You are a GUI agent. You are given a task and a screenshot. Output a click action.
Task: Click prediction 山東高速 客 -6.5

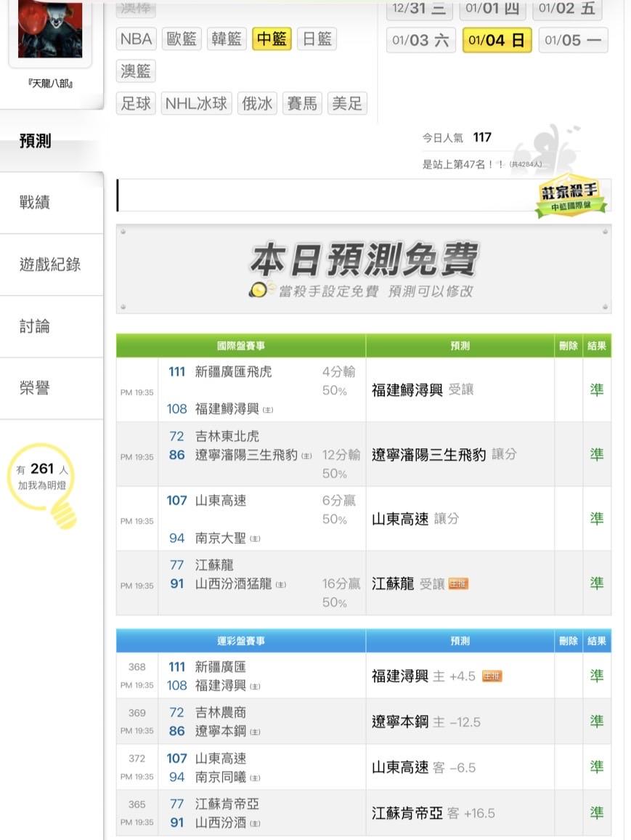coord(423,767)
